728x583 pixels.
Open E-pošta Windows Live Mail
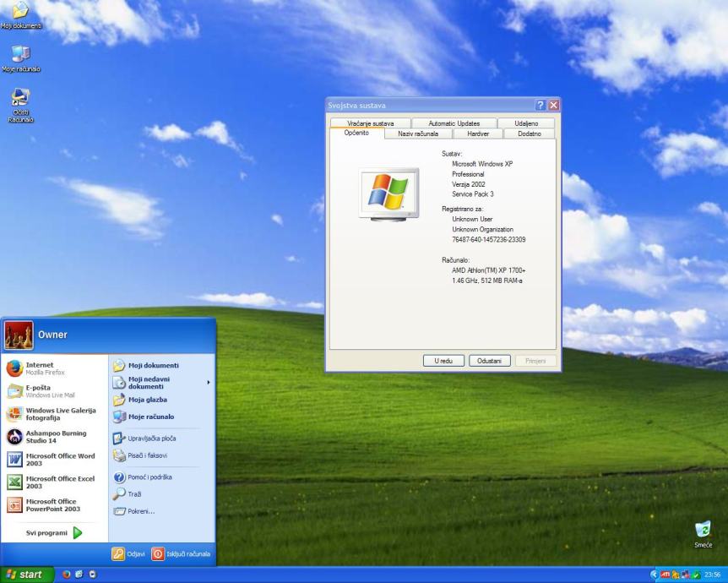56,391
